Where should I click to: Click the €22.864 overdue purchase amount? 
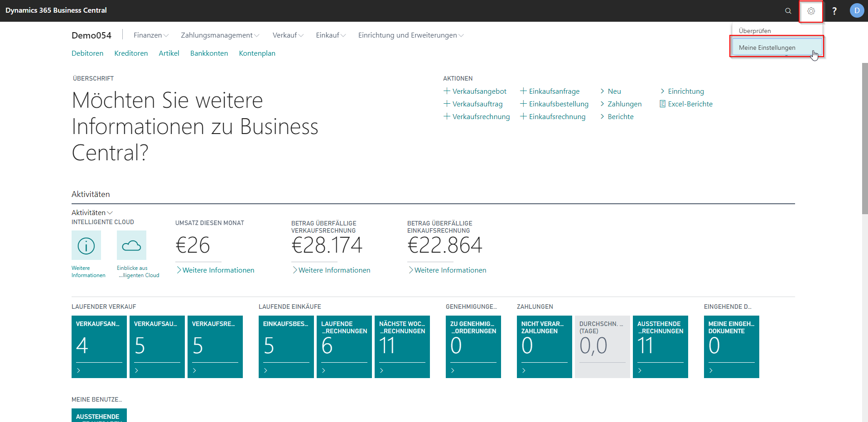[x=445, y=245]
